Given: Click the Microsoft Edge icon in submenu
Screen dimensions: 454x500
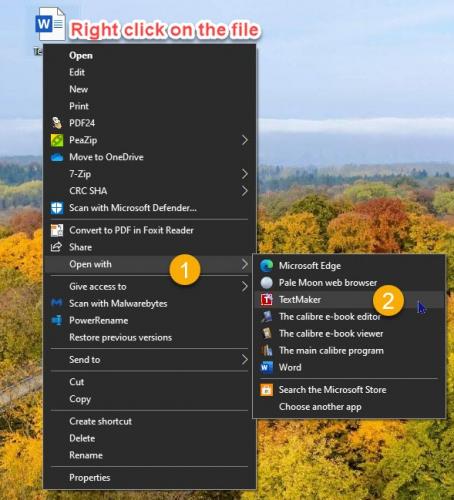Looking at the screenshot, I should 267,265.
